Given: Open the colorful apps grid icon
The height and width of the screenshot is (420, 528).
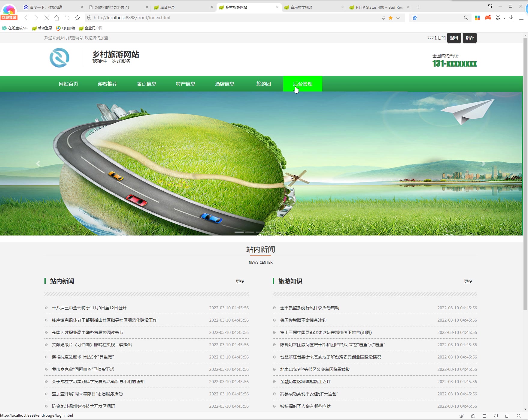Looking at the screenshot, I should tap(477, 18).
